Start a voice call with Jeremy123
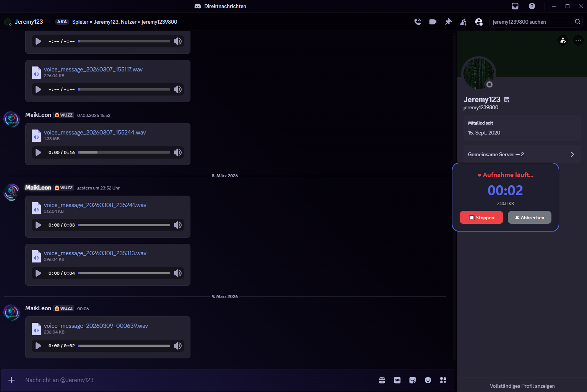 click(x=418, y=22)
